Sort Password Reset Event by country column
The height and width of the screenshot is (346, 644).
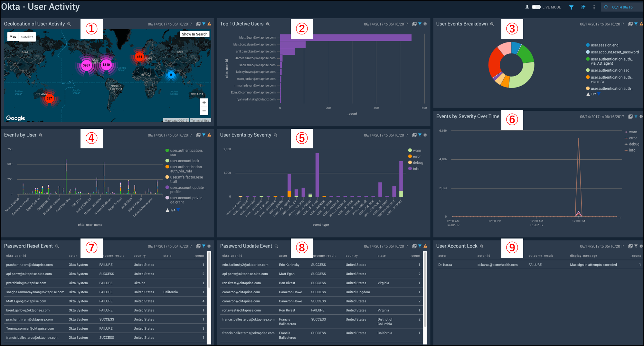pyautogui.click(x=140, y=256)
